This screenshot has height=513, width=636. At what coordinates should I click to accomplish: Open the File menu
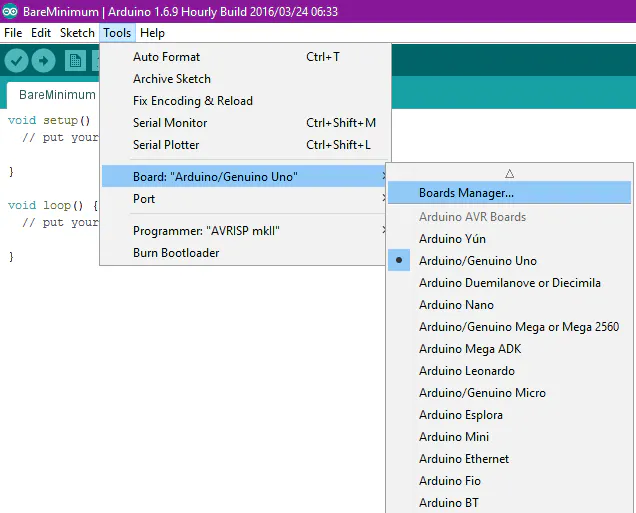click(x=13, y=33)
